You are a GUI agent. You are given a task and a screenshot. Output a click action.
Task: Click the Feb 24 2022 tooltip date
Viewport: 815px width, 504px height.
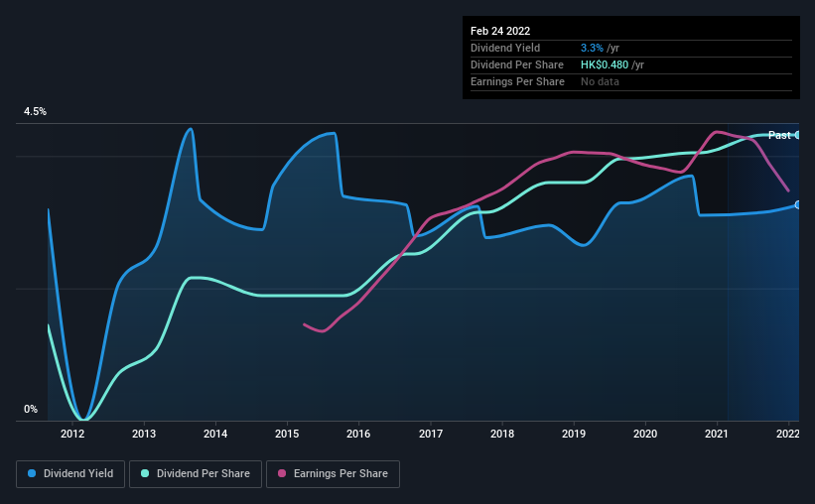point(500,31)
